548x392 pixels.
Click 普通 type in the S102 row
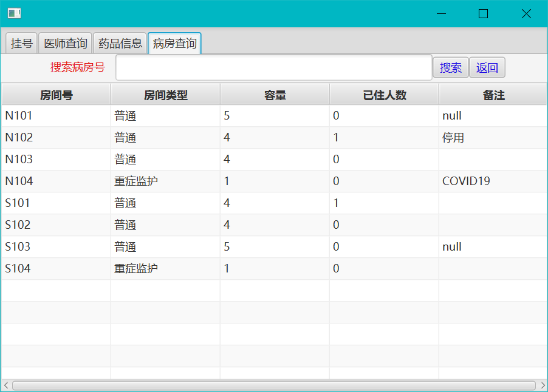click(125, 225)
